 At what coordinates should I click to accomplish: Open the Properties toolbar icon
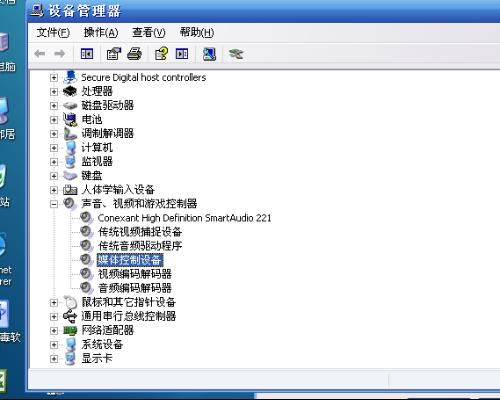(114, 54)
